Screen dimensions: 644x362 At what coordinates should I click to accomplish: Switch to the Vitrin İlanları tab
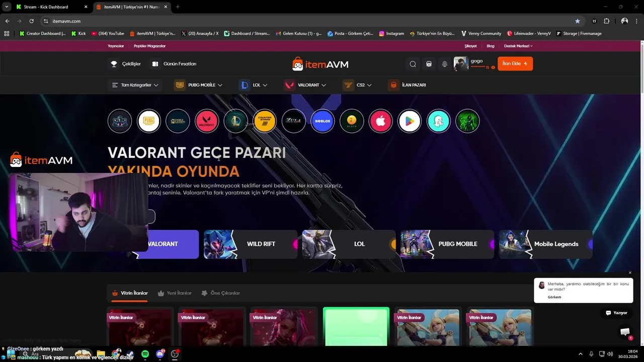(x=130, y=293)
